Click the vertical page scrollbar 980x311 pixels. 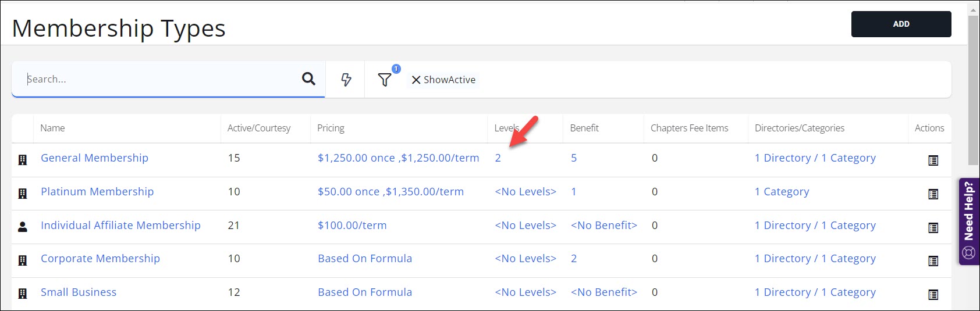click(973, 87)
